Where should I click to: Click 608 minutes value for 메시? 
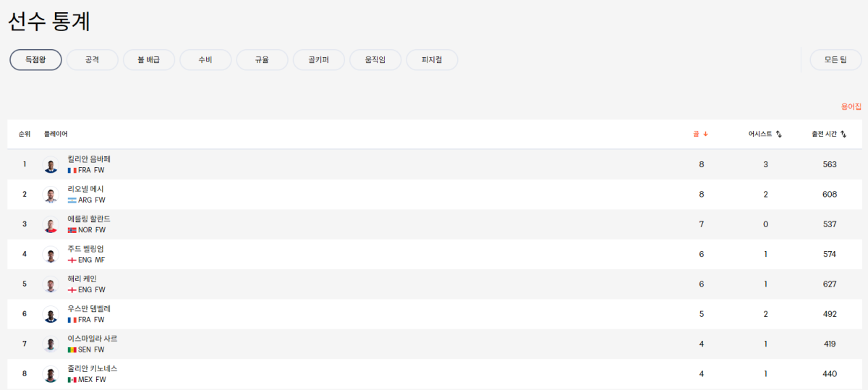(830, 195)
